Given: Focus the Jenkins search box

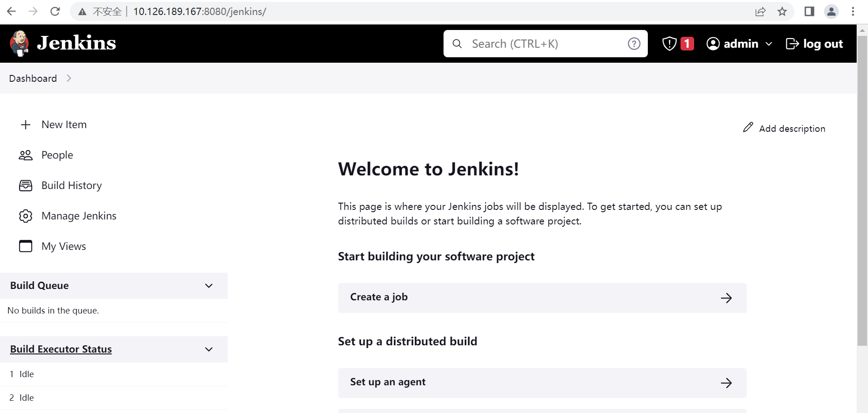Looking at the screenshot, I should click(x=546, y=44).
